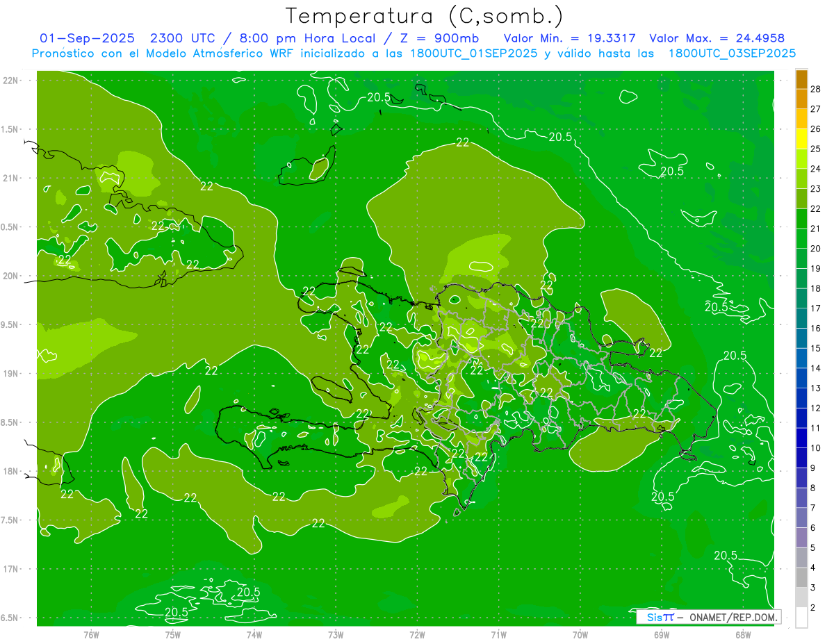Screen dimensions: 834x644
Task: Click the "25" label on the color scale
Action: (815, 149)
